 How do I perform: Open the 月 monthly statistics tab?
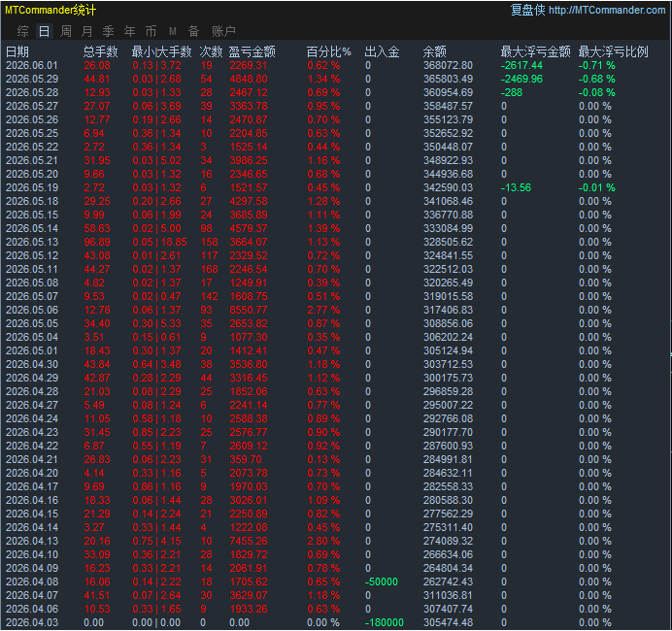[87, 31]
